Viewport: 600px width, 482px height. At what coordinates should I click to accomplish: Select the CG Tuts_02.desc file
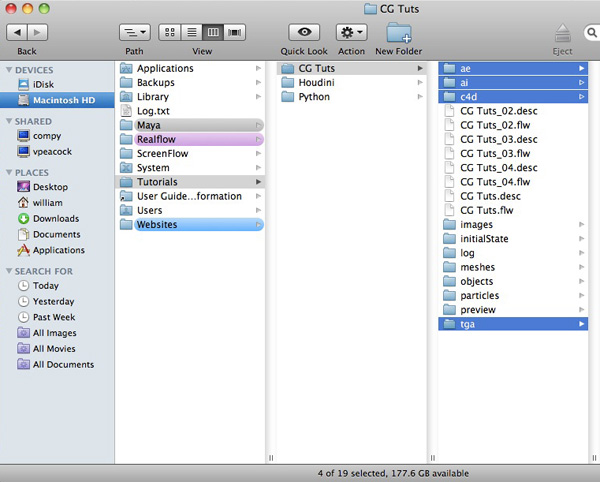tap(513, 111)
